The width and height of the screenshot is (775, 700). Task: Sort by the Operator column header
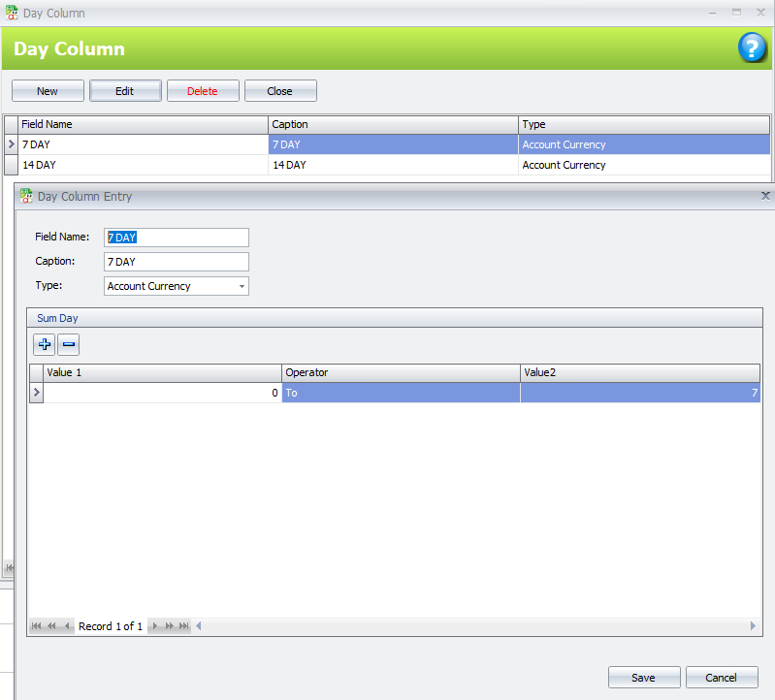coord(401,372)
